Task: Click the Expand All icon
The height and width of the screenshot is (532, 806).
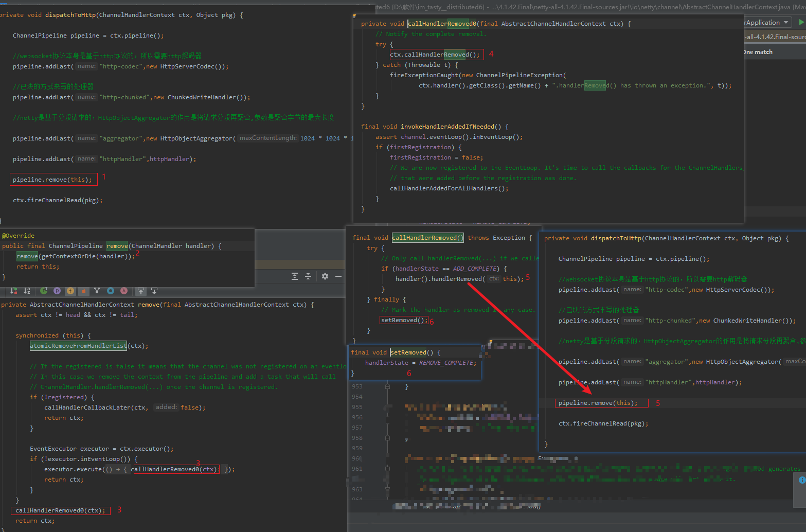Action: [x=295, y=276]
